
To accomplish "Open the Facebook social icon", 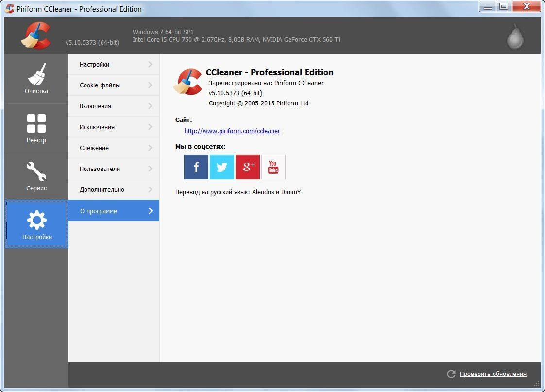I will [196, 167].
